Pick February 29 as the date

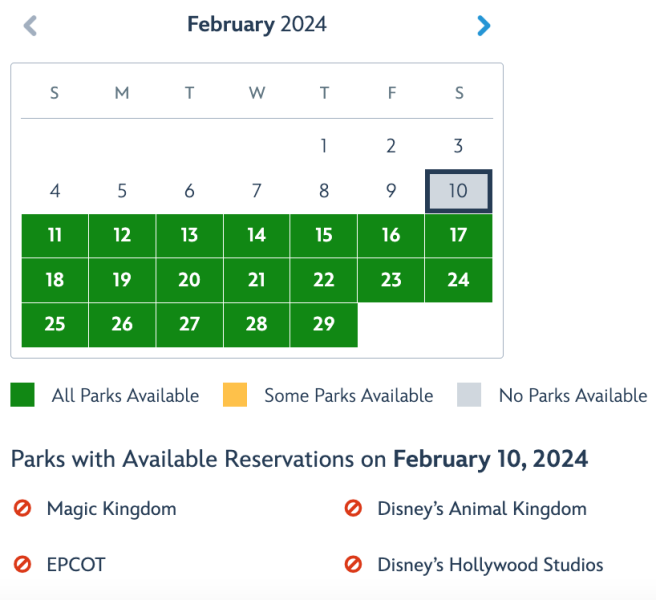pos(324,325)
